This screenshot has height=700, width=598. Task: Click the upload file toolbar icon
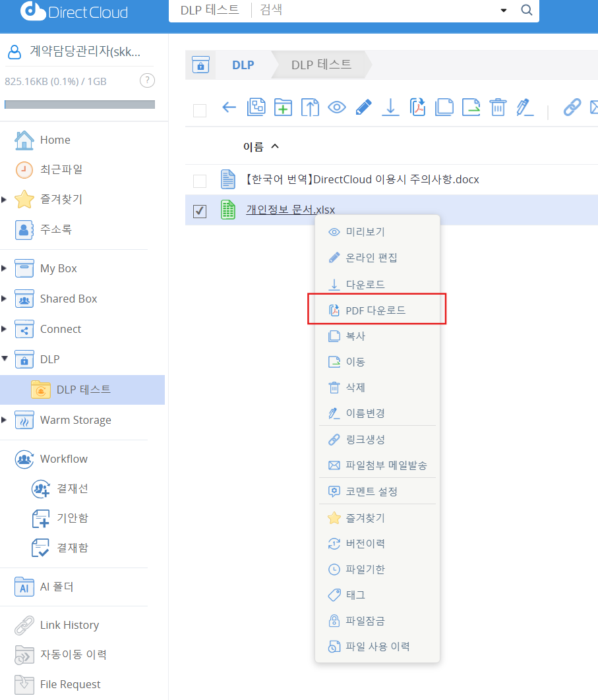point(310,107)
